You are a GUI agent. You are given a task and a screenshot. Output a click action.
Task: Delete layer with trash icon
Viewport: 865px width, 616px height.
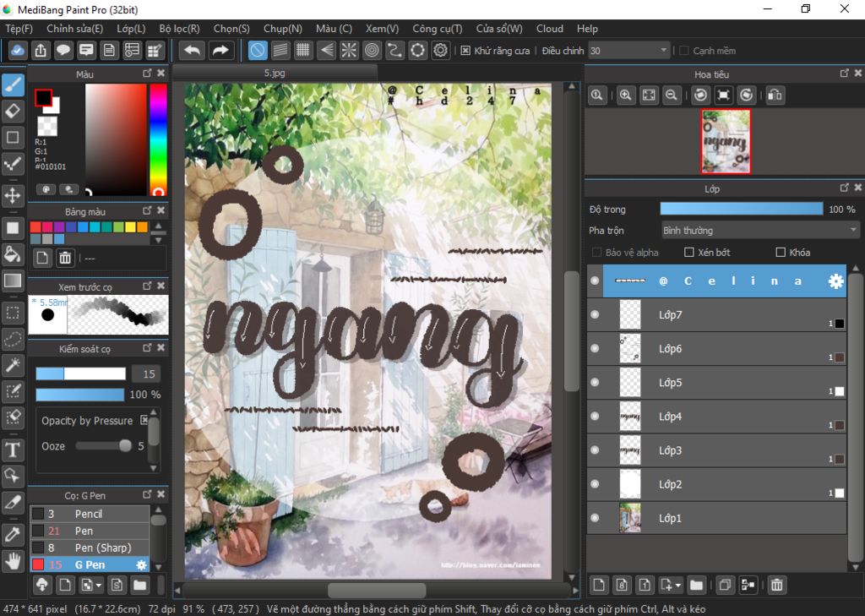pos(776,585)
